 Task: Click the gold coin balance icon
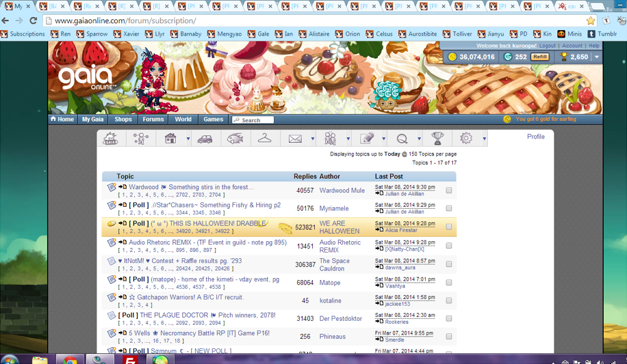(x=452, y=57)
